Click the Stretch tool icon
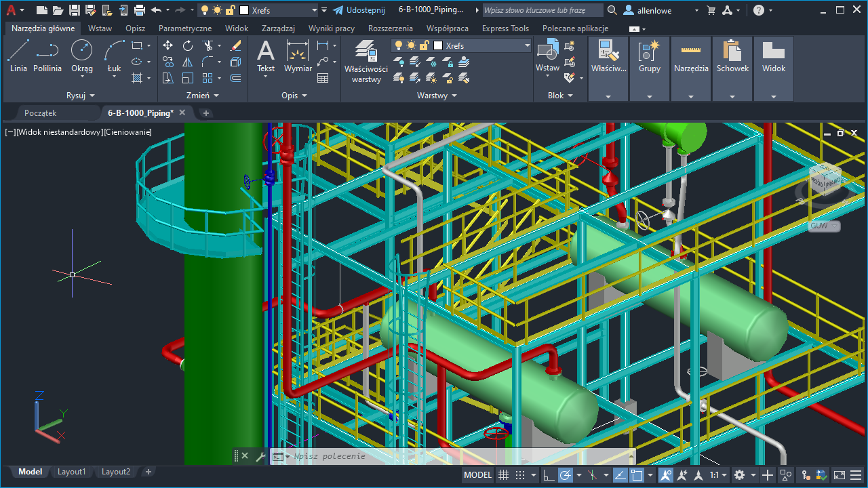Image resolution: width=868 pixels, height=488 pixels. coord(168,78)
